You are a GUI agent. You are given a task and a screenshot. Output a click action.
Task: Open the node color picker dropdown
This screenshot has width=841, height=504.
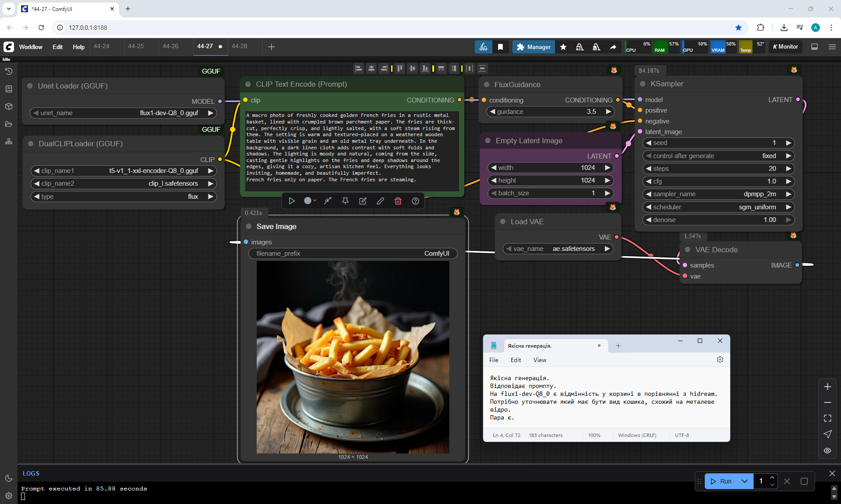click(310, 201)
